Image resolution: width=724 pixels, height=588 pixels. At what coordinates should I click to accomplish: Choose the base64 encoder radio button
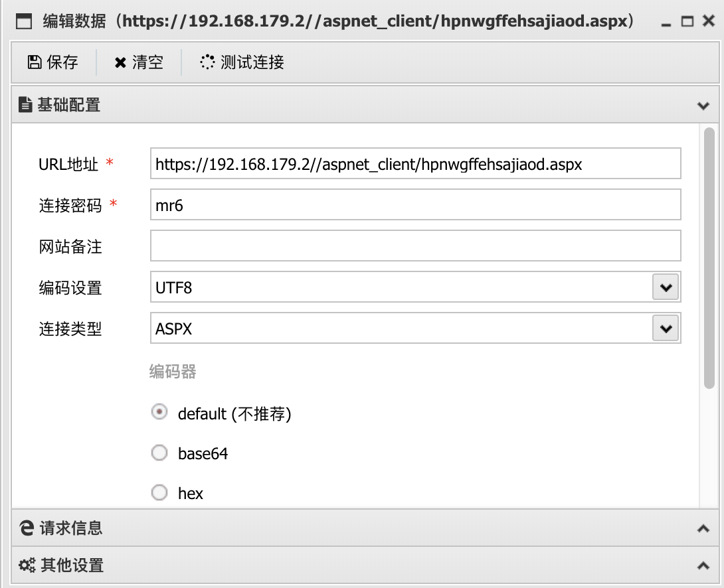(159, 453)
